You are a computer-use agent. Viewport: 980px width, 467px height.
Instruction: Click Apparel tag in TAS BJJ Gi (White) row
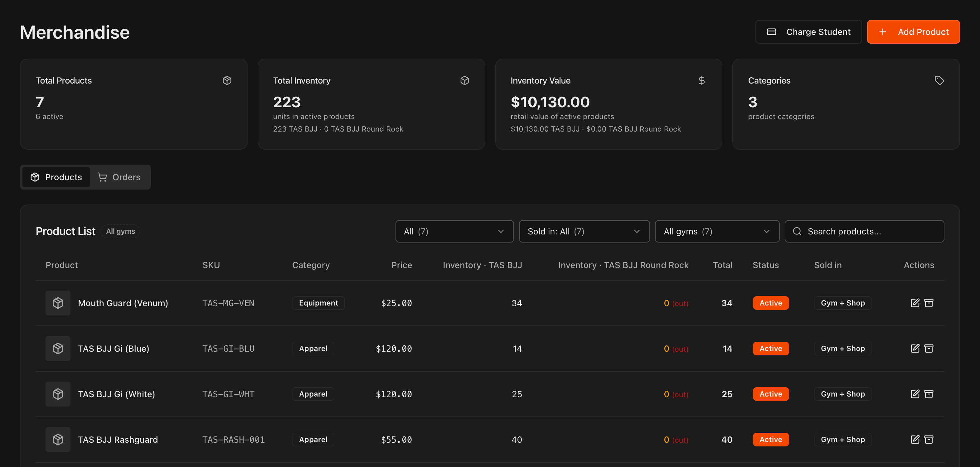coord(313,394)
